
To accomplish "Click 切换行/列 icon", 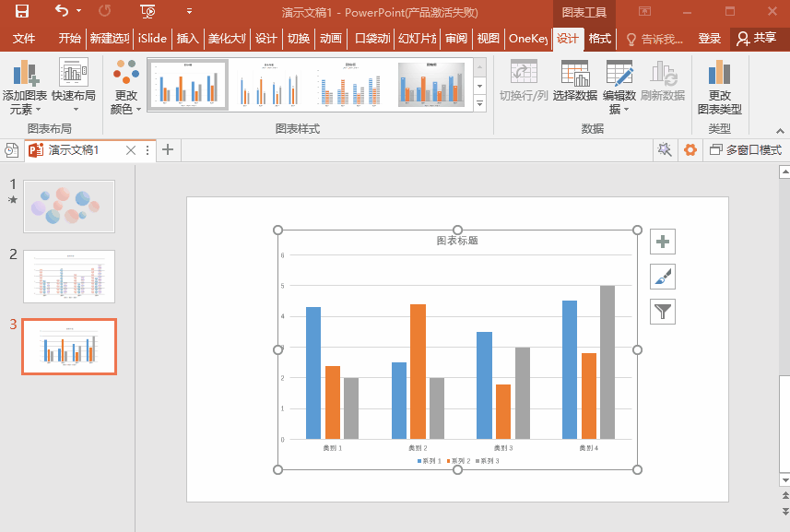I will [524, 80].
